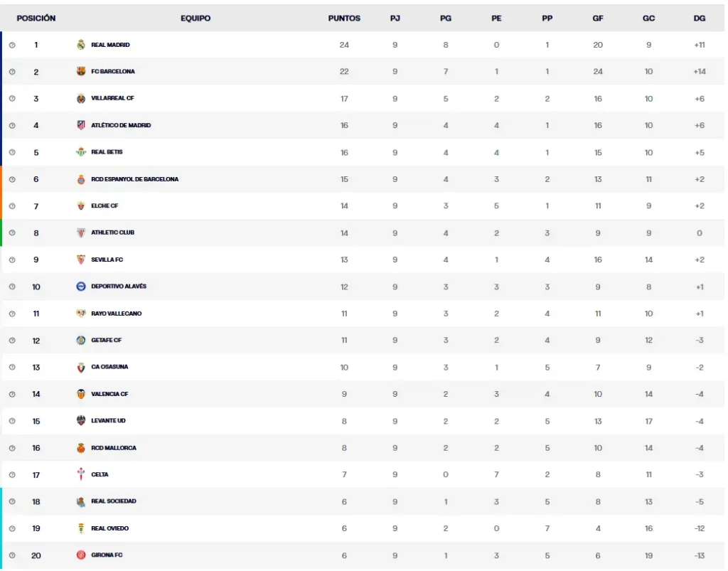Click the Deportivo Alavés club crest

click(80, 287)
